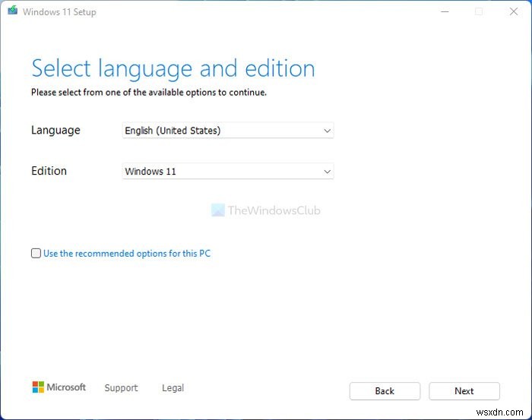The height and width of the screenshot is (420, 532).
Task: Expand the Edition dropdown arrow
Action: pyautogui.click(x=327, y=172)
